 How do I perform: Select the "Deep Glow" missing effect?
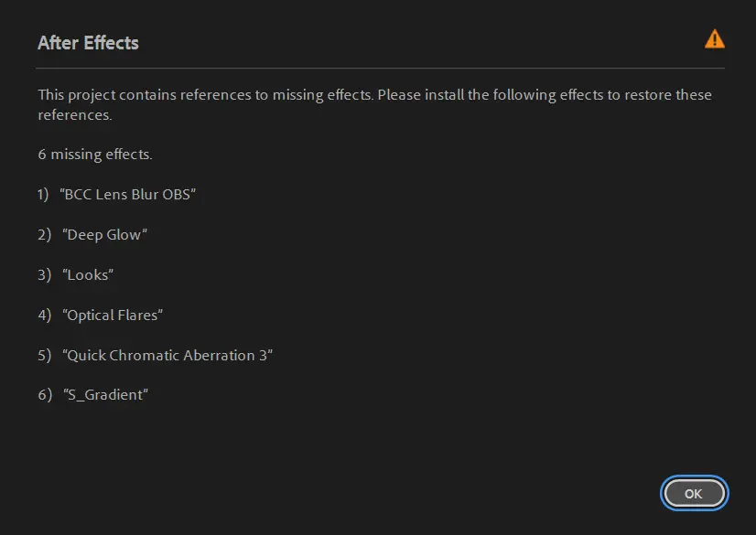(105, 235)
